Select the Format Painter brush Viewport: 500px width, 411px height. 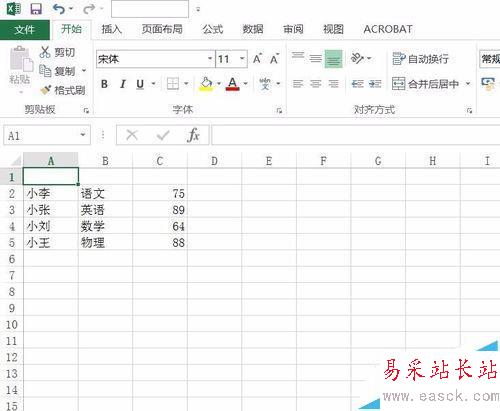coord(45,90)
